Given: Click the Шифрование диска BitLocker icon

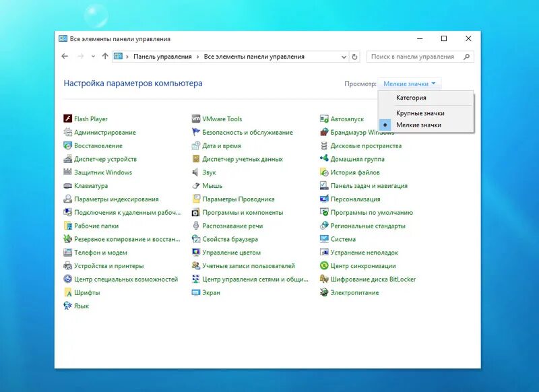Looking at the screenshot, I should tap(324, 280).
